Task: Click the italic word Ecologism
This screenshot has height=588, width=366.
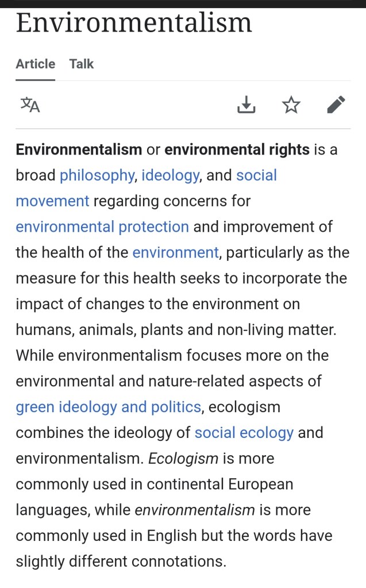Action: (183, 459)
